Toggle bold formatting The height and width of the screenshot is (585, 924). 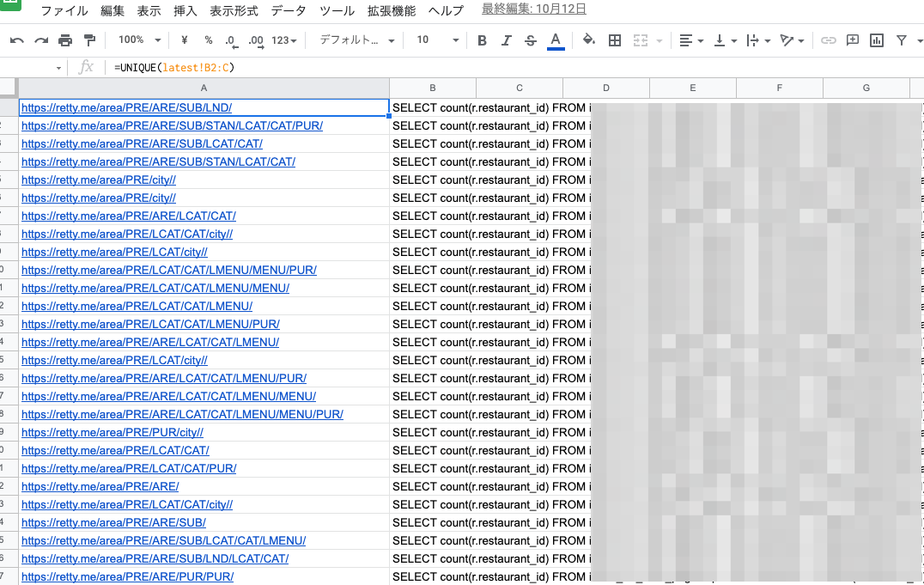482,40
